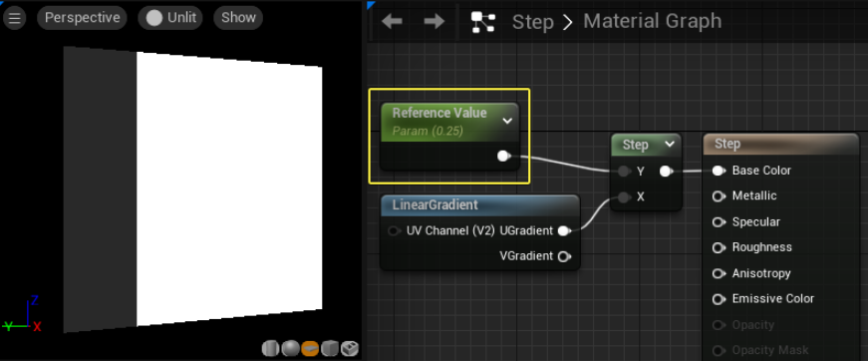Click the UGradient output pin
This screenshot has height=361, width=868.
tap(564, 231)
